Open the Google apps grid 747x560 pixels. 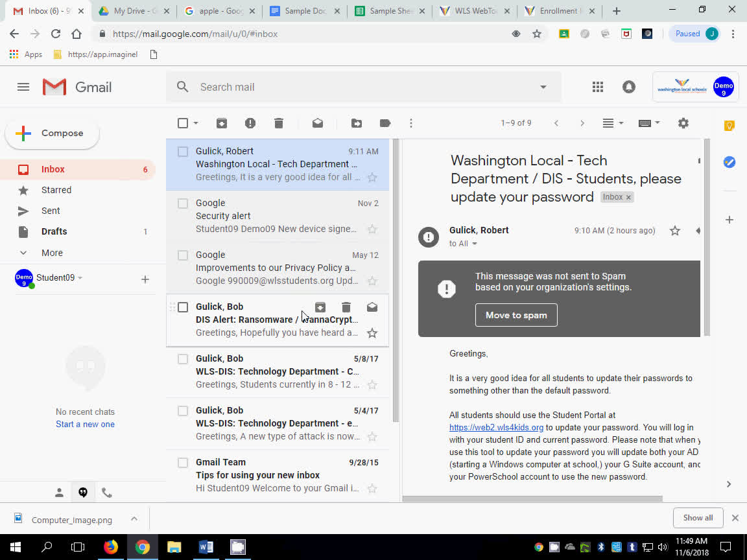click(x=598, y=86)
